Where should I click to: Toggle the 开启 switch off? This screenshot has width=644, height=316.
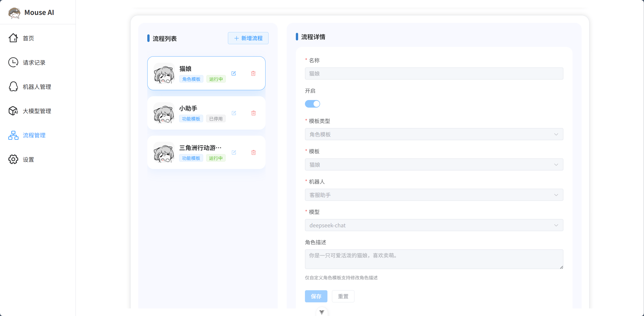[312, 104]
